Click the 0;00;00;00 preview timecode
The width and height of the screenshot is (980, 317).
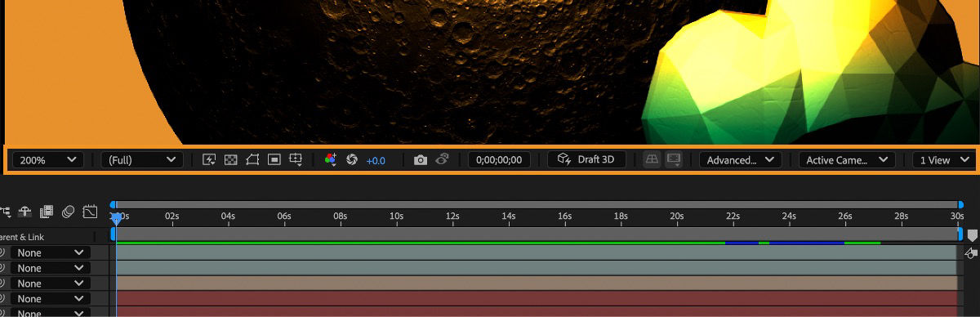point(498,160)
